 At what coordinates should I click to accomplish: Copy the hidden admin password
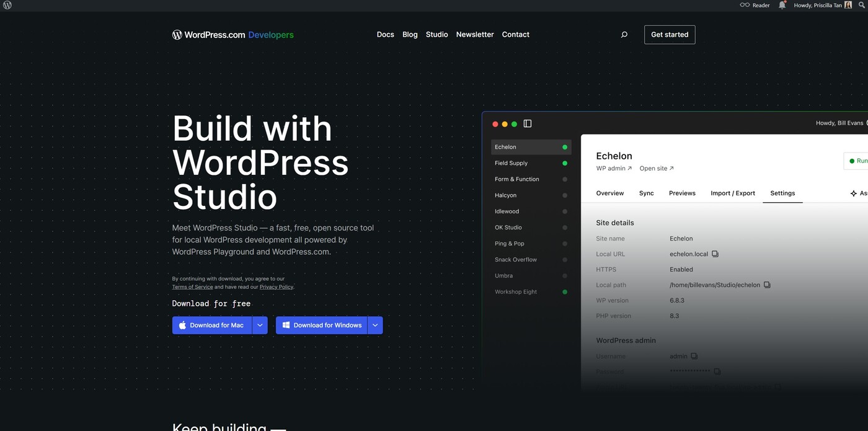click(x=717, y=371)
